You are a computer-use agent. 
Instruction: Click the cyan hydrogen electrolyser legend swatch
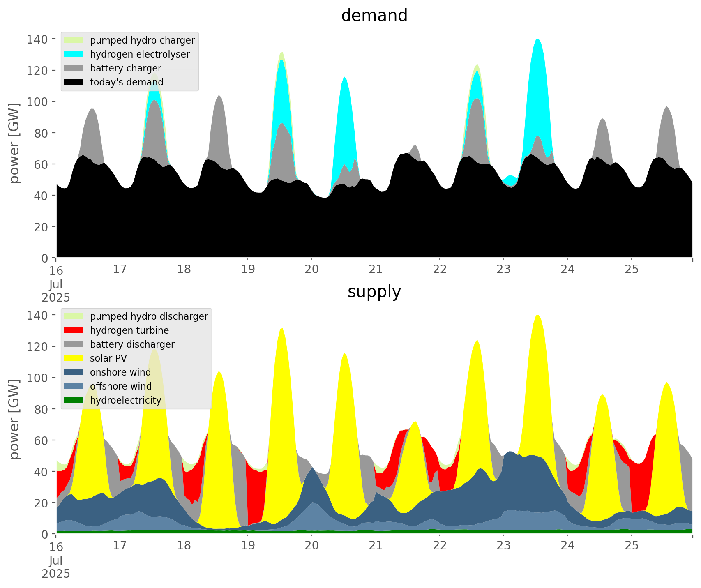coord(74,54)
